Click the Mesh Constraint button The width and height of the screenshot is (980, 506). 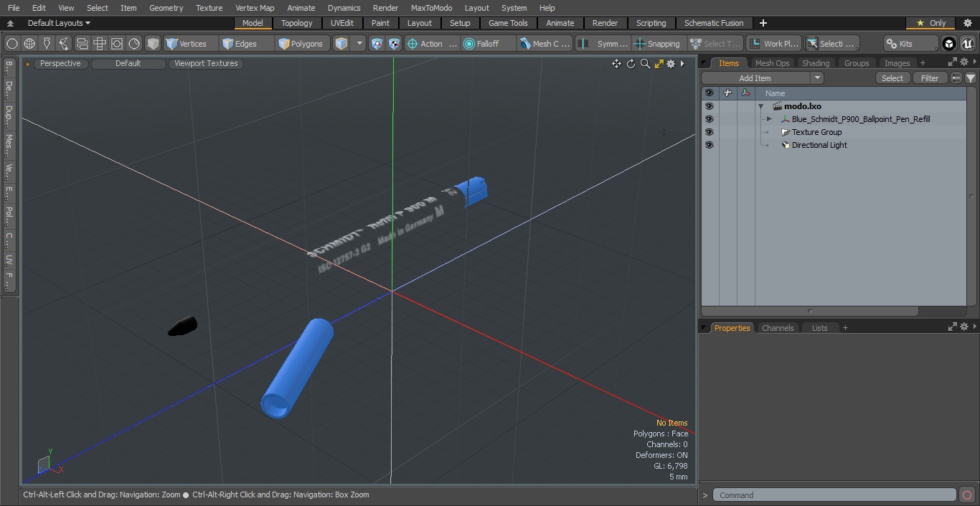(x=545, y=44)
